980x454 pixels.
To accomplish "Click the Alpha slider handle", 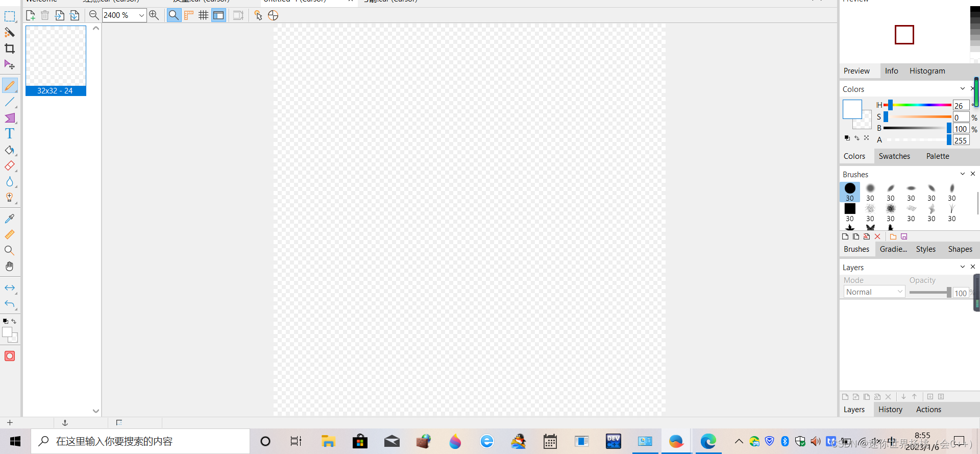I will [x=949, y=139].
